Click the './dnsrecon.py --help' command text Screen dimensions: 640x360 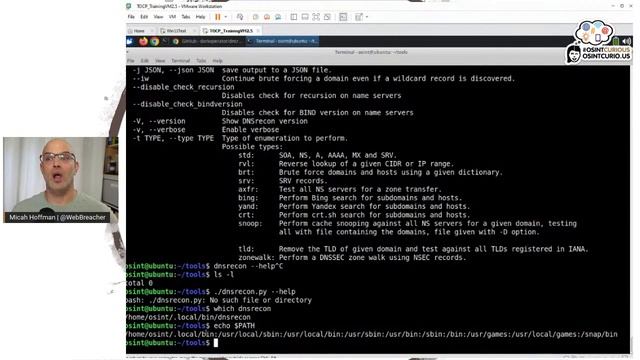tap(254, 291)
